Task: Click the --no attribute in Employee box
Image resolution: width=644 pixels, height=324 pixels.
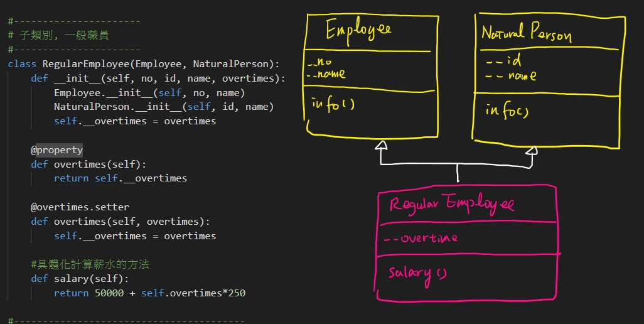Action: 320,62
